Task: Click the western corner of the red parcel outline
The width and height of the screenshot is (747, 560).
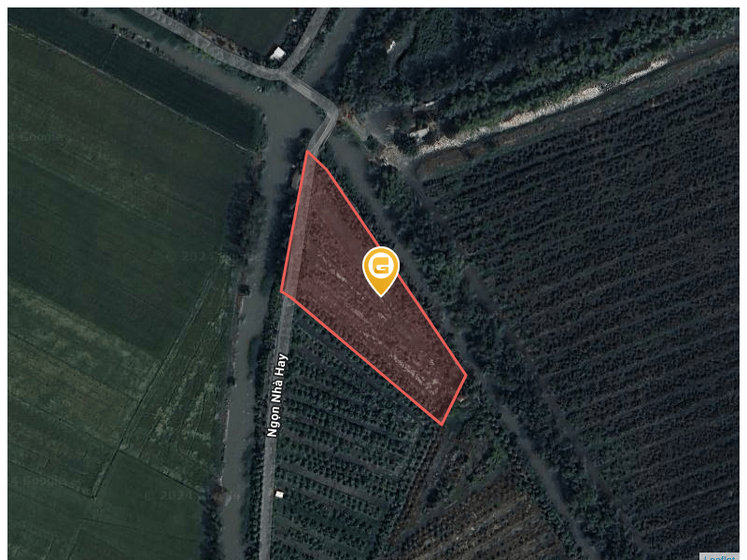Action: point(282,291)
